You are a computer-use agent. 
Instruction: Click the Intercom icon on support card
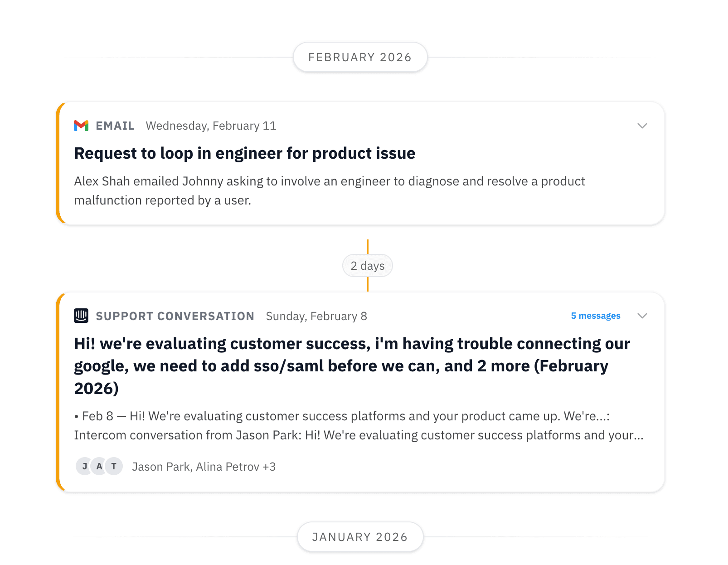pyautogui.click(x=81, y=316)
